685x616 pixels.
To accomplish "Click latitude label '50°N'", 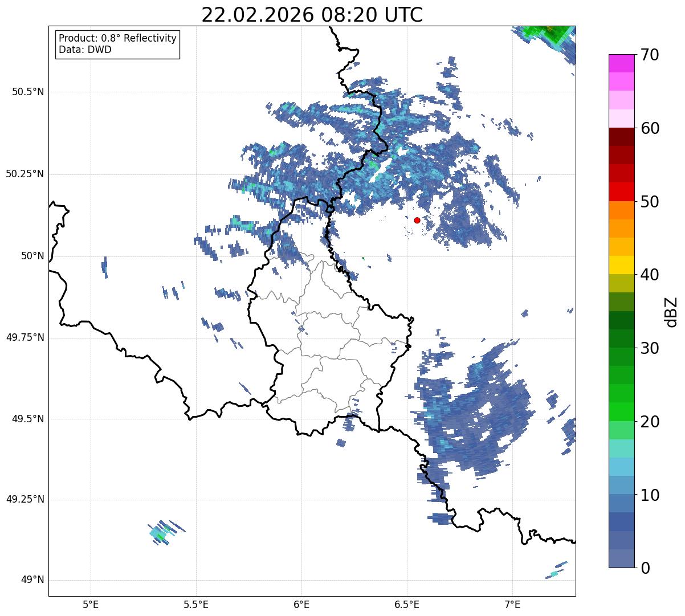I will coord(32,256).
